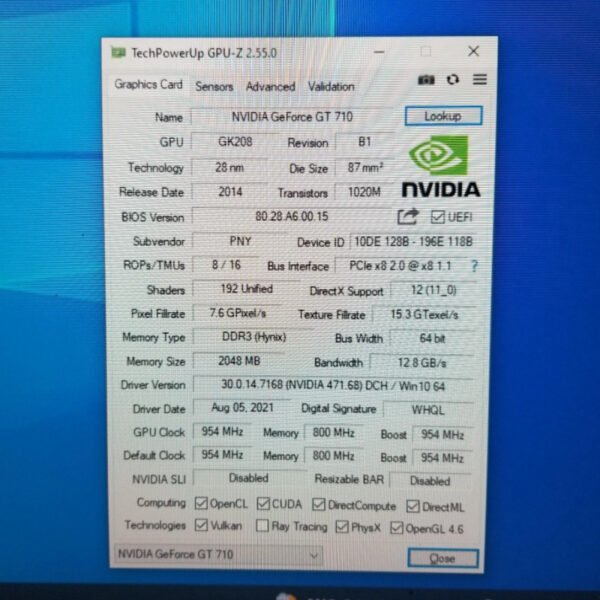The width and height of the screenshot is (600, 600).
Task: Click the Die Size value 87 mm²
Action: pyautogui.click(x=365, y=168)
